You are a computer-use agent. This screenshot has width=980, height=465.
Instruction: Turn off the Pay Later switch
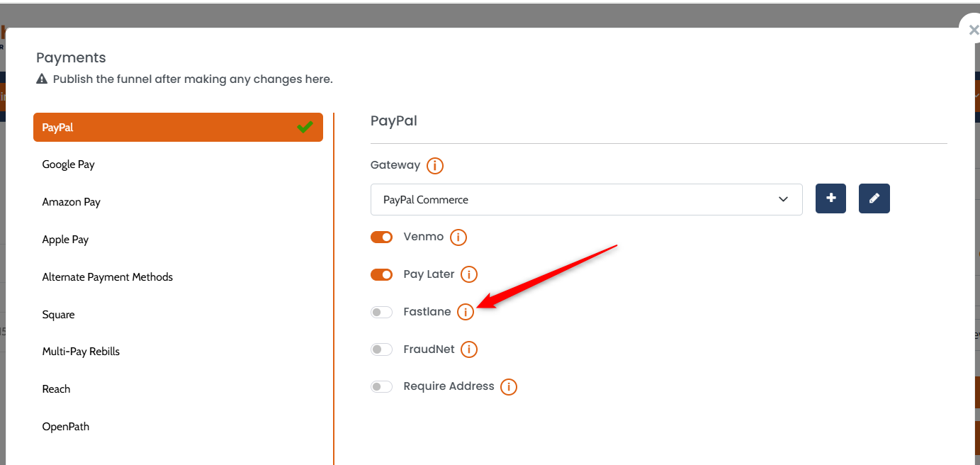pos(381,274)
